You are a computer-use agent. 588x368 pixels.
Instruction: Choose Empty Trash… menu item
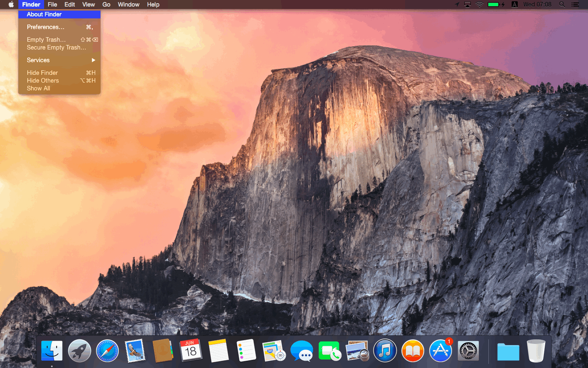pyautogui.click(x=60, y=40)
